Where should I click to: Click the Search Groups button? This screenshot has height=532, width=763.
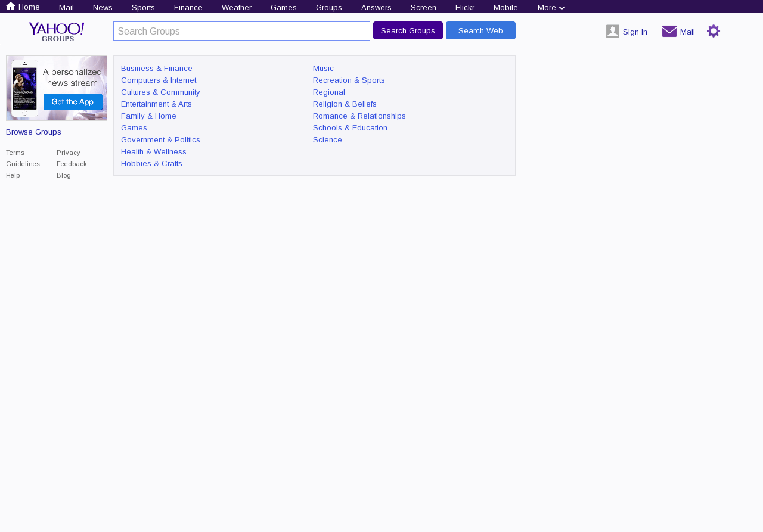(x=408, y=30)
